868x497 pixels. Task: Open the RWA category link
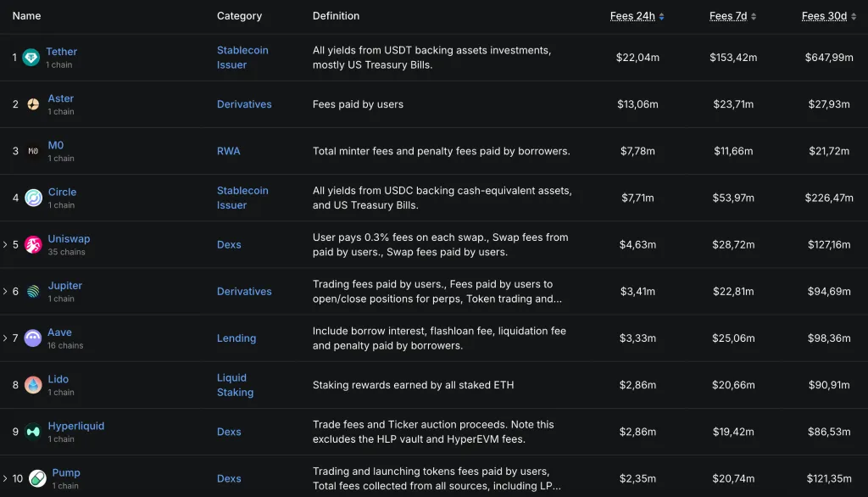pyautogui.click(x=228, y=151)
